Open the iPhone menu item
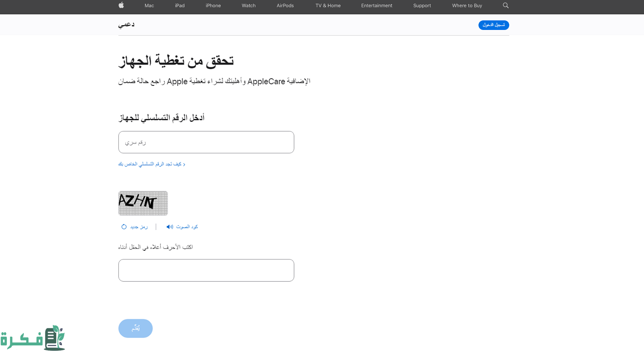Viewport: 644px width, 351px height. click(x=213, y=6)
